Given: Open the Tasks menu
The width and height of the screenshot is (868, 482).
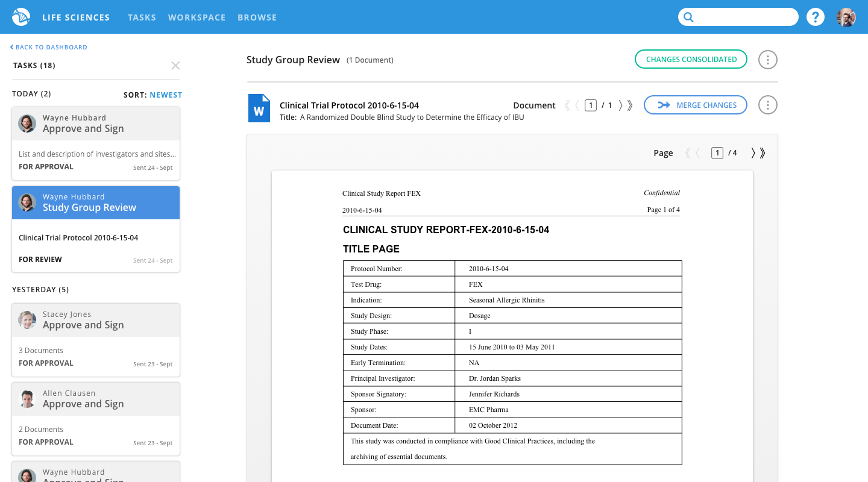Looking at the screenshot, I should pyautogui.click(x=142, y=17).
